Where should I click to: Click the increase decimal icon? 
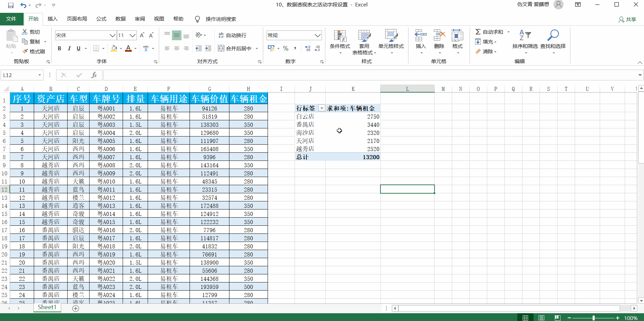pyautogui.click(x=308, y=48)
